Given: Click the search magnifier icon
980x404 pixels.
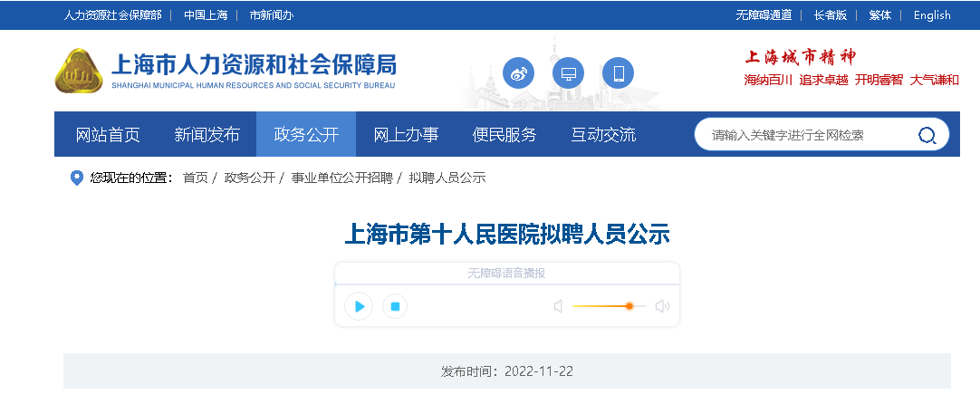Looking at the screenshot, I should pyautogui.click(x=927, y=136).
